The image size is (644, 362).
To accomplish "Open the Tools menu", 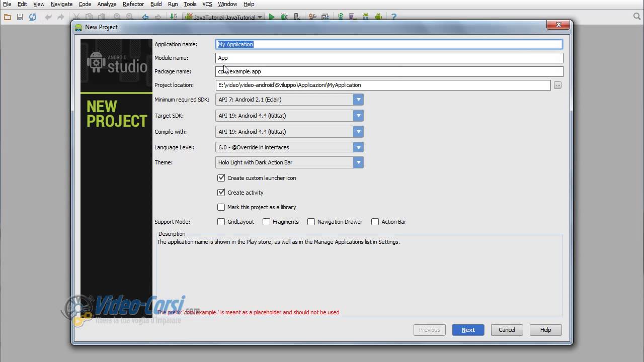I will (190, 4).
